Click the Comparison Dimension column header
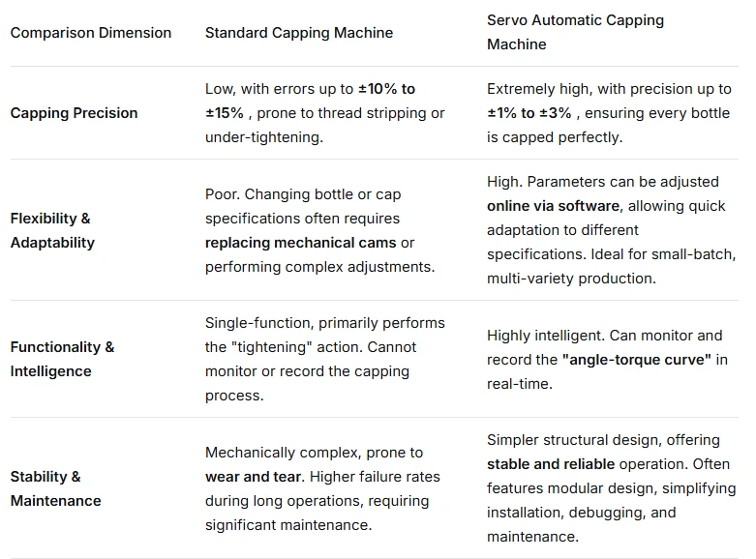Viewport: 756px width, 559px height. 91,33
